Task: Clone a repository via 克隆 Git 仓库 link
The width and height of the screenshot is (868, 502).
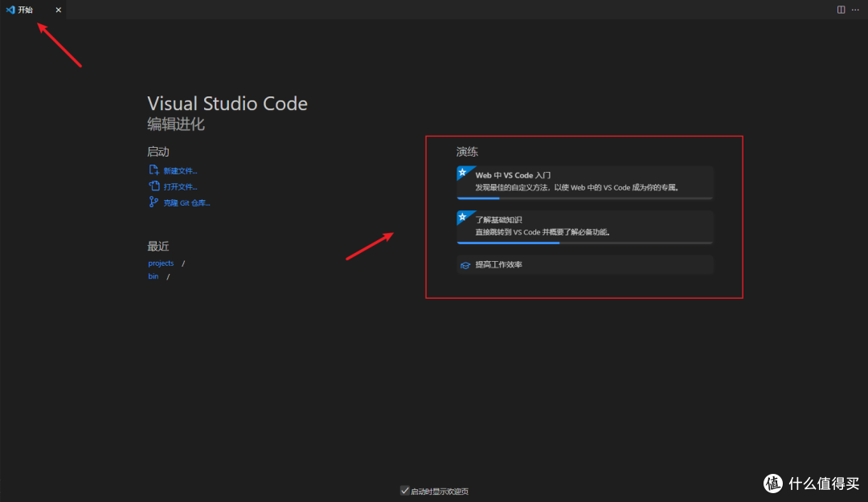Action: click(x=184, y=202)
